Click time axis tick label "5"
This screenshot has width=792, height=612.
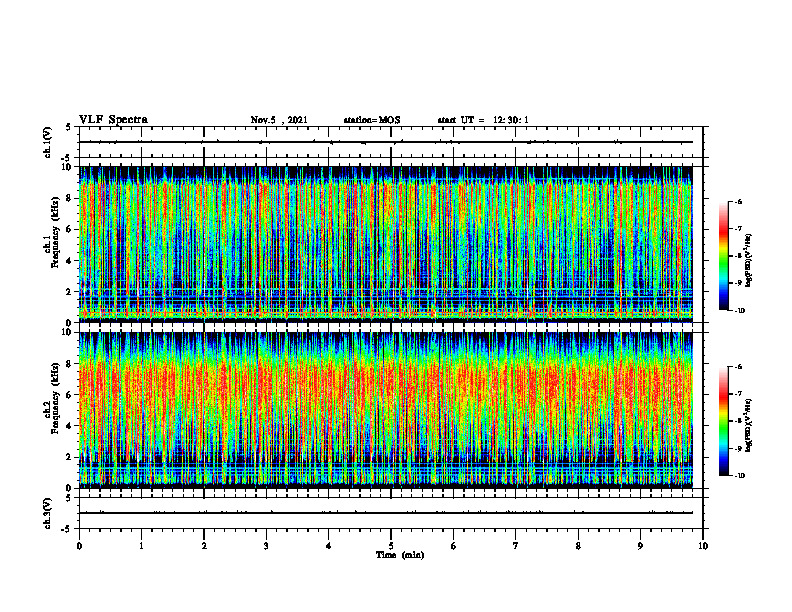click(x=391, y=546)
